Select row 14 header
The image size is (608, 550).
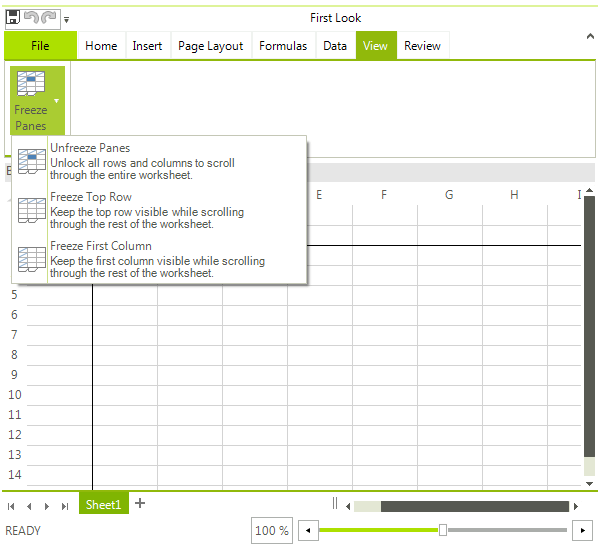click(x=15, y=475)
